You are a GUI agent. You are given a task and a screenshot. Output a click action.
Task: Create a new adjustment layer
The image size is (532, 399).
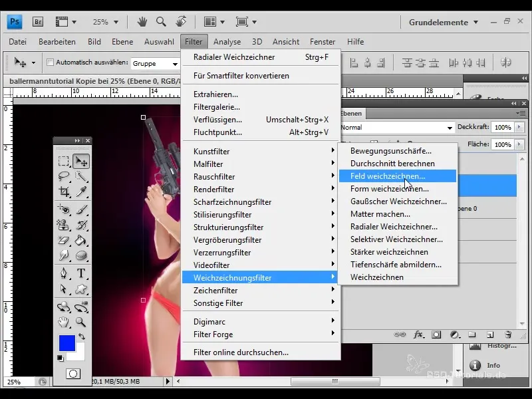(455, 334)
